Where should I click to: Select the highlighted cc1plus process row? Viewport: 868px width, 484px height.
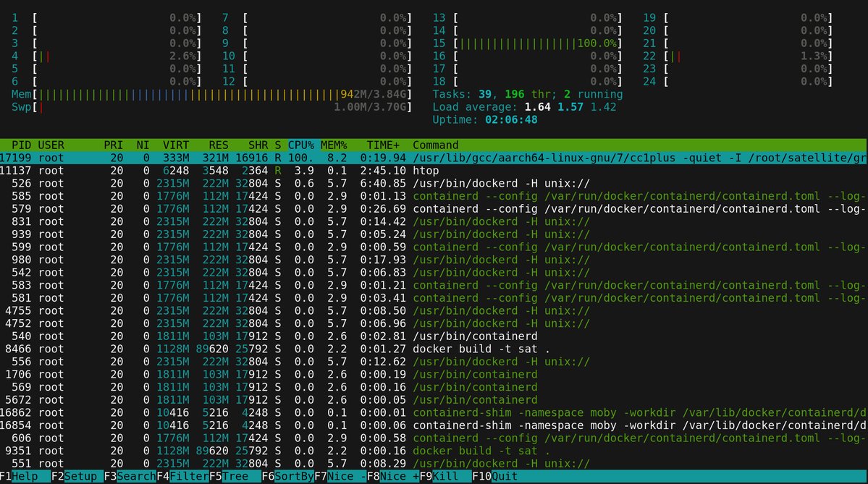pyautogui.click(x=434, y=158)
